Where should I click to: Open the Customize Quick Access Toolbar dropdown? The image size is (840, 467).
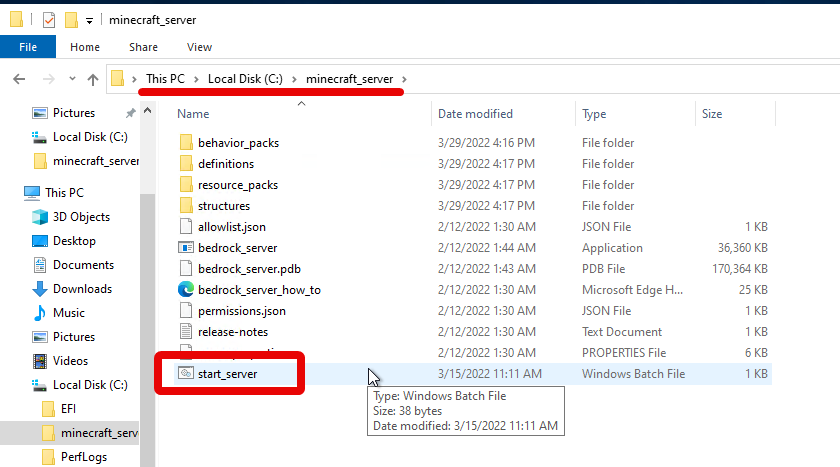pos(89,21)
